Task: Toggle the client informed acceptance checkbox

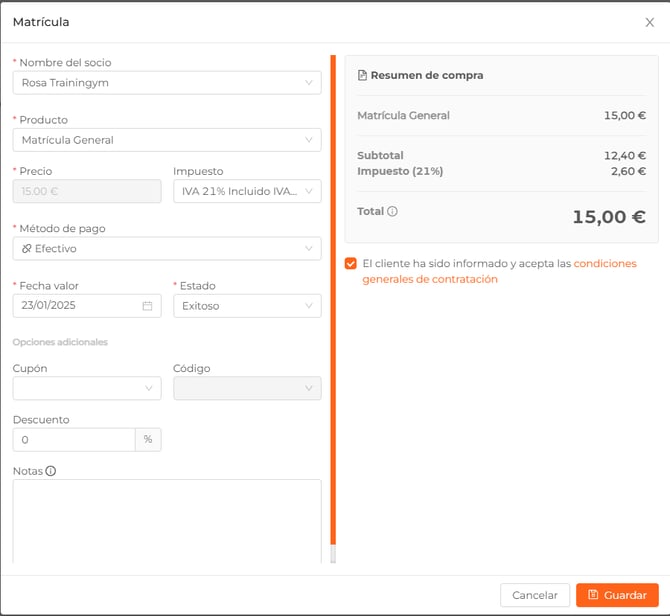Action: coord(350,264)
